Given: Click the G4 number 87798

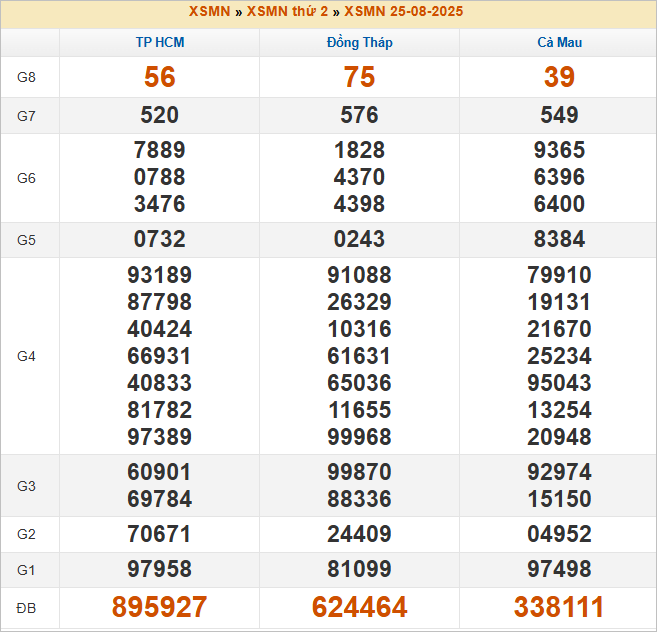Looking at the screenshot, I should [160, 302].
